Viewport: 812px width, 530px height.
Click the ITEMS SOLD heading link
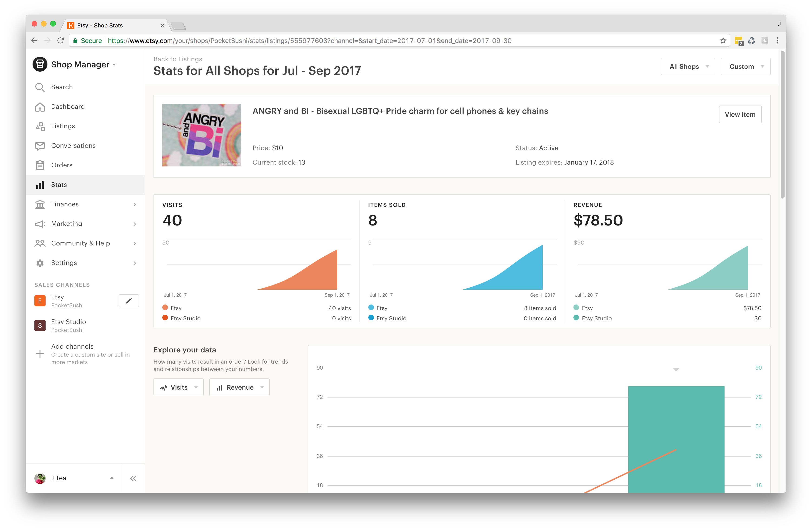[x=387, y=205]
